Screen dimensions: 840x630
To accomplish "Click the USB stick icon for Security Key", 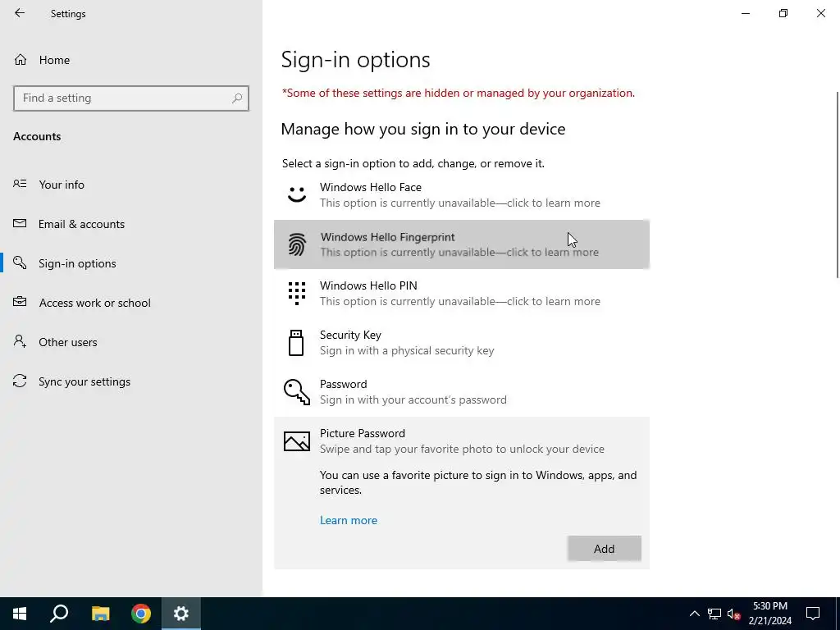I will [296, 343].
